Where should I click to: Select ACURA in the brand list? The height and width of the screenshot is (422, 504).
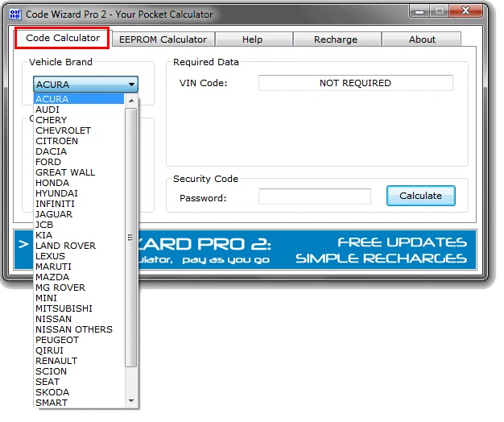pyautogui.click(x=79, y=99)
